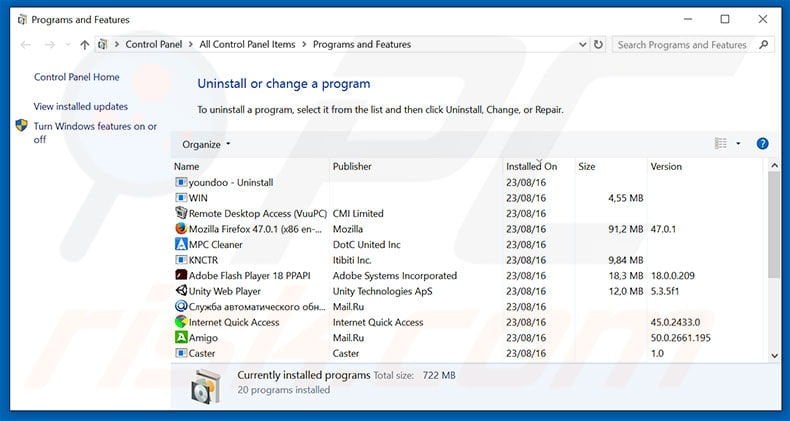This screenshot has height=421, width=790.
Task: Click the WIN program icon
Action: coord(181,198)
